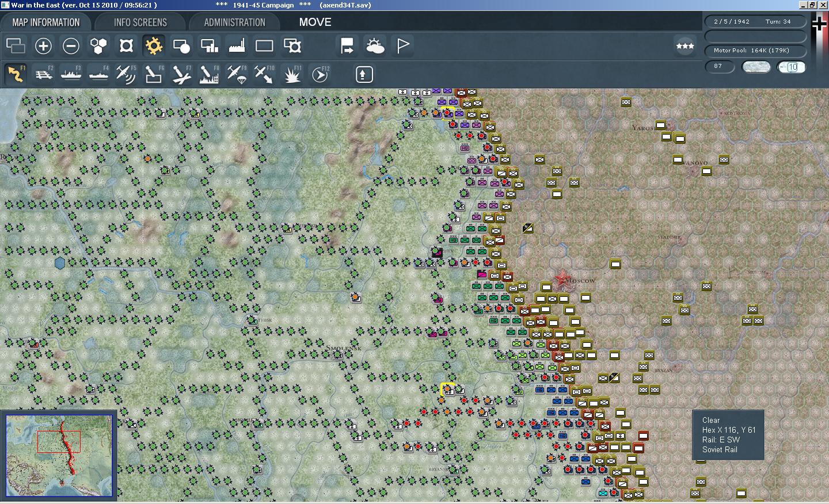Click the up-arrow square button
The width and height of the screenshot is (829, 504).
(364, 74)
